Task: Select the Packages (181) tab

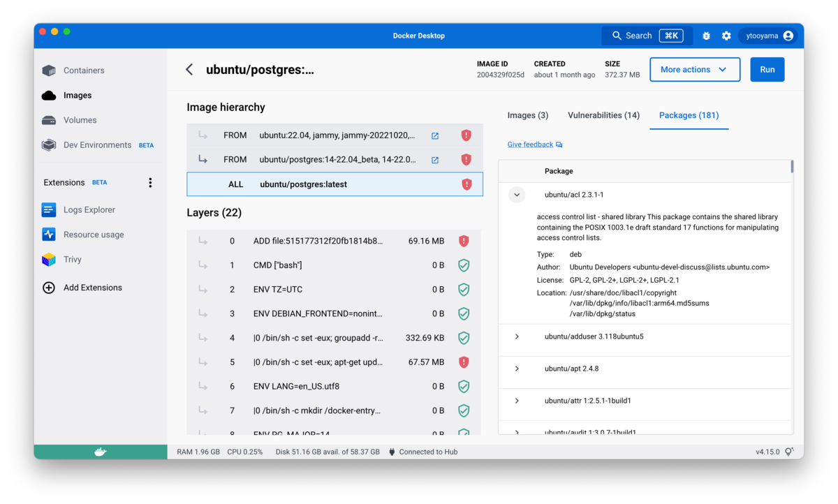Action: 689,115
